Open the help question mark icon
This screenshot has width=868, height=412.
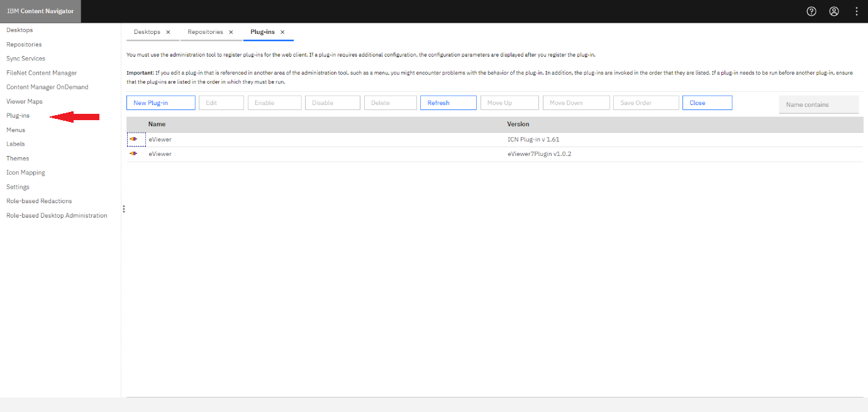coord(811,11)
